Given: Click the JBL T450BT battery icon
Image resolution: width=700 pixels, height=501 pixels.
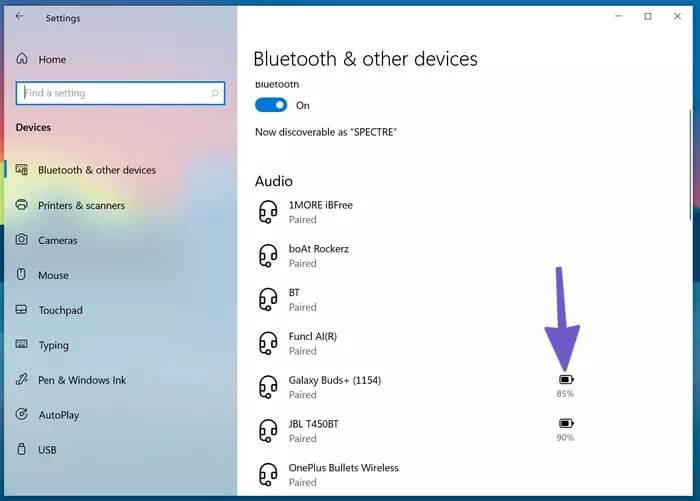Looking at the screenshot, I should pyautogui.click(x=566, y=423).
